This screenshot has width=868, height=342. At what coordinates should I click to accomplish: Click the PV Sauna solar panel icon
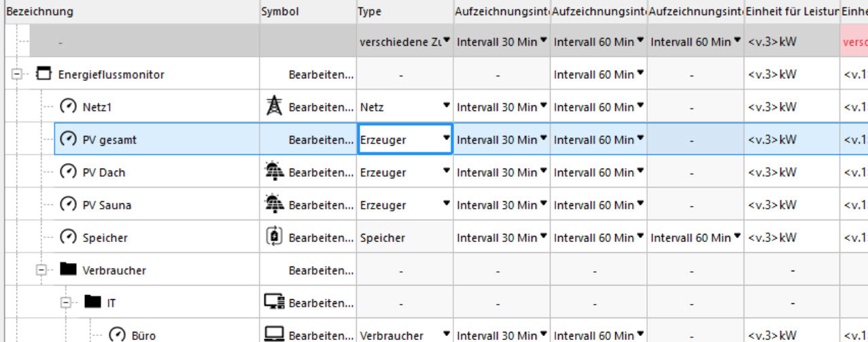(x=274, y=204)
